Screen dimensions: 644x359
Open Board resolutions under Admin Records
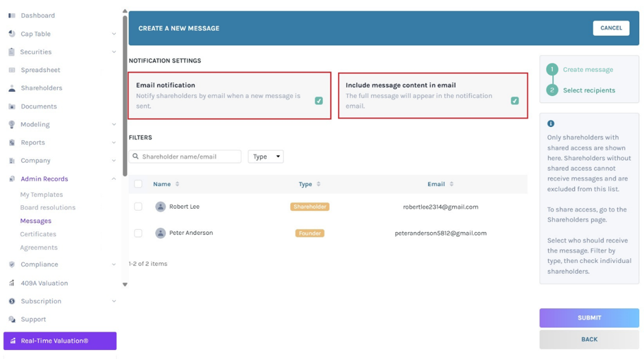coord(47,208)
